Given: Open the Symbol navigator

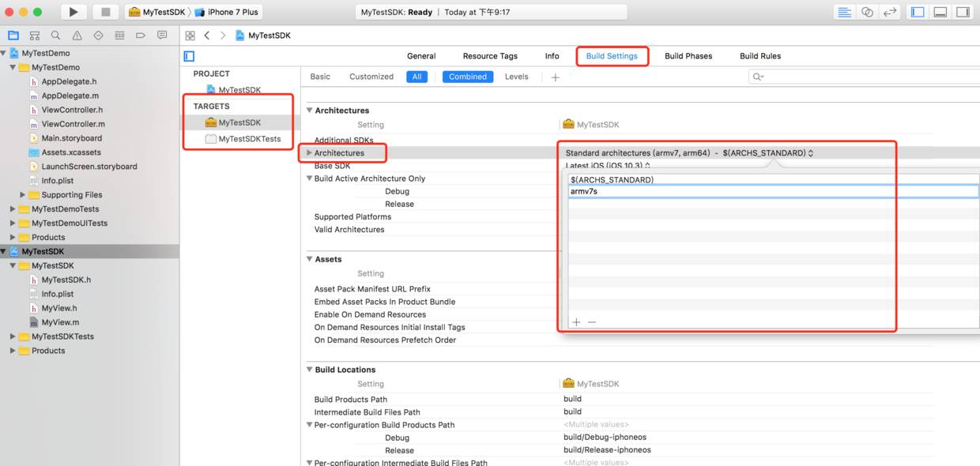Looking at the screenshot, I should click(x=35, y=36).
